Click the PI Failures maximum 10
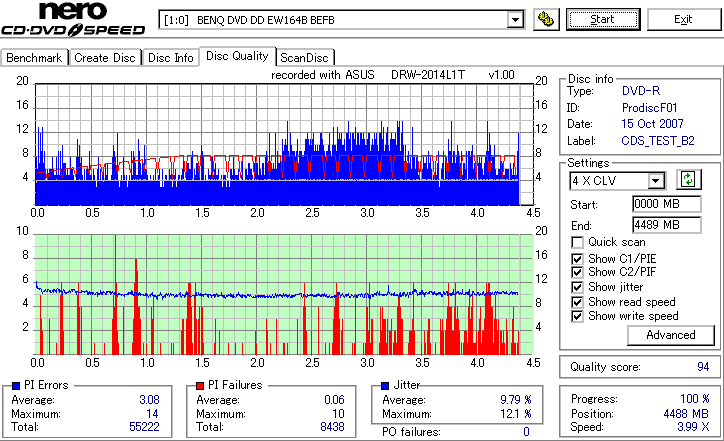 point(338,414)
